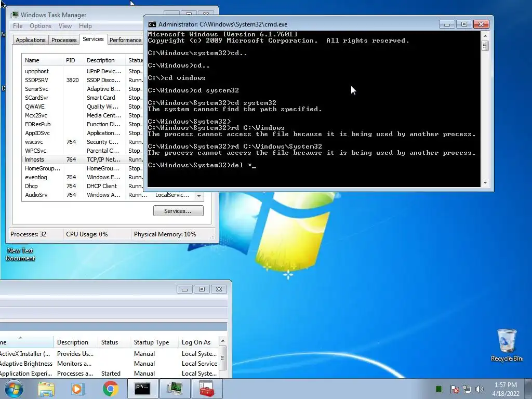Click the network tray icon
The width and height of the screenshot is (532, 399).
click(467, 389)
